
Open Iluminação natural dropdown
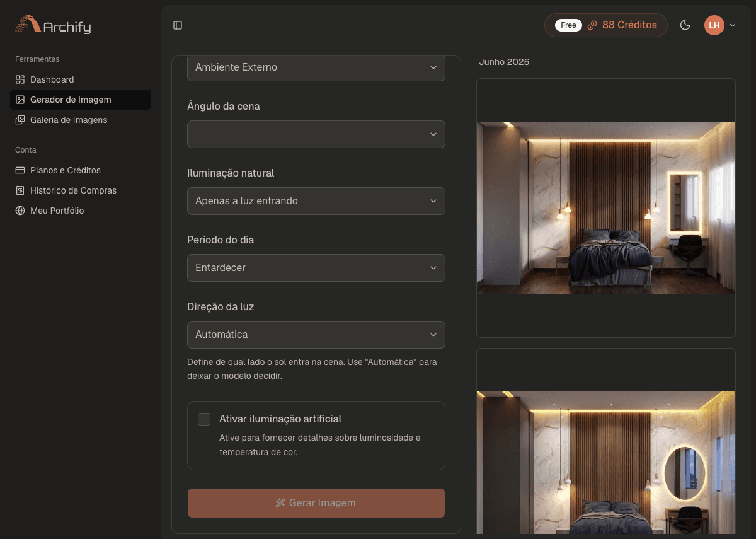[x=316, y=201]
